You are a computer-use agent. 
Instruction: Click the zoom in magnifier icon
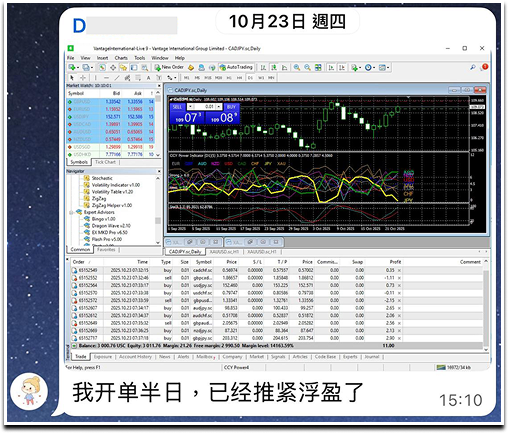[297, 67]
